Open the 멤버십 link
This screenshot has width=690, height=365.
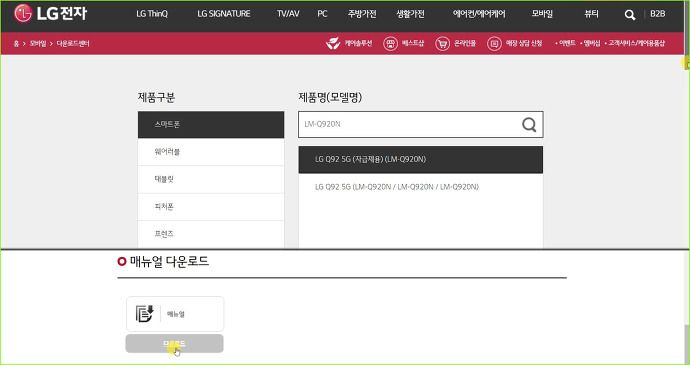tap(592, 43)
